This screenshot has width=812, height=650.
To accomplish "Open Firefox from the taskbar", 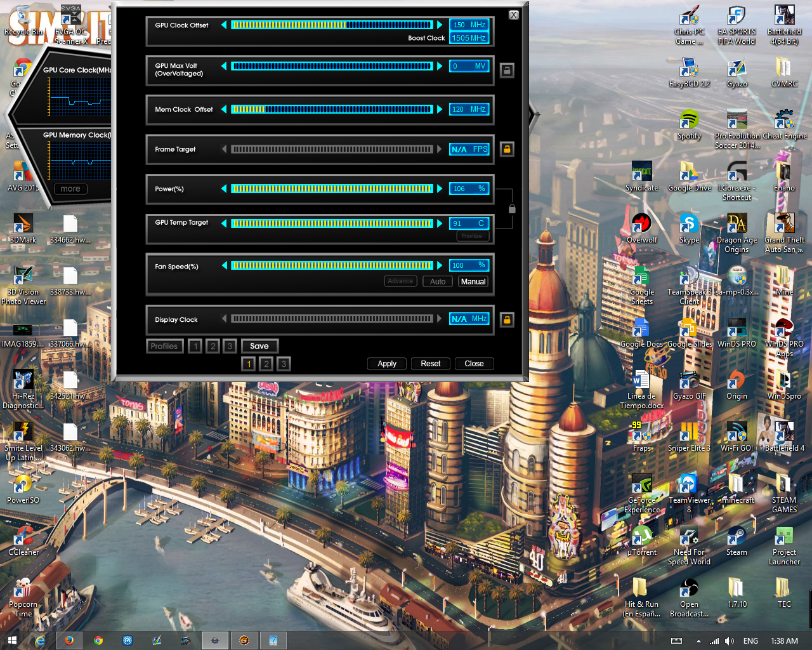I will point(69,640).
